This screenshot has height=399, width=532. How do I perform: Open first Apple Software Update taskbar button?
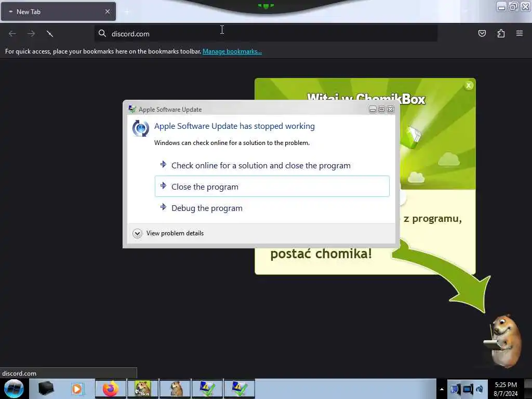click(207, 389)
